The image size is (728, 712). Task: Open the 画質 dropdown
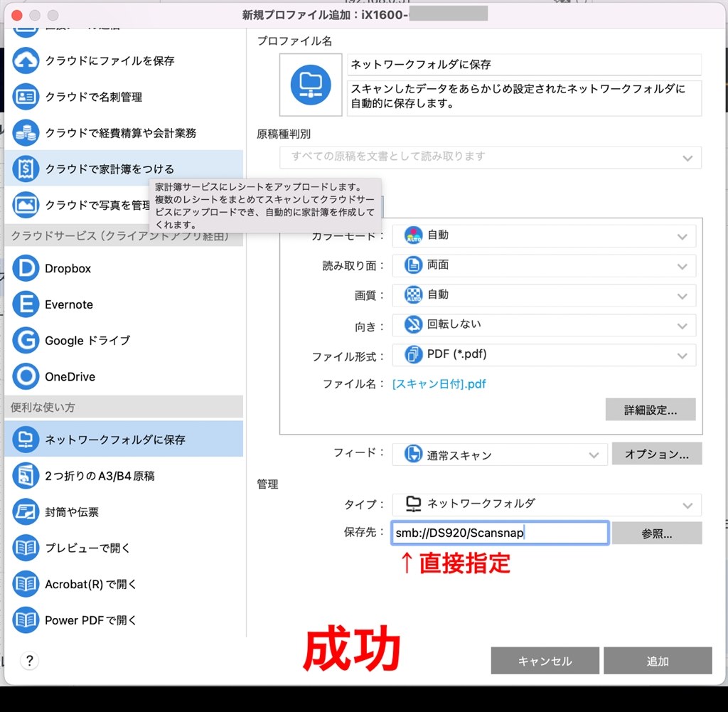point(544,295)
